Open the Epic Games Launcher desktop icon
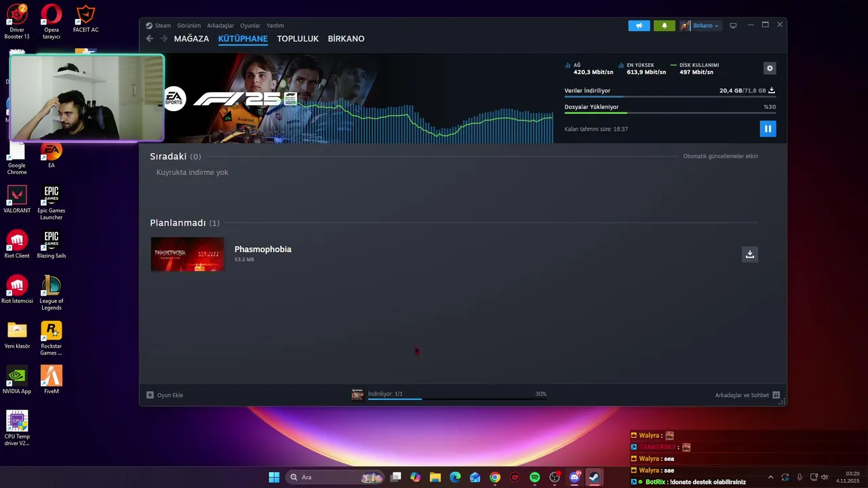Image resolution: width=868 pixels, height=488 pixels. tap(52, 203)
